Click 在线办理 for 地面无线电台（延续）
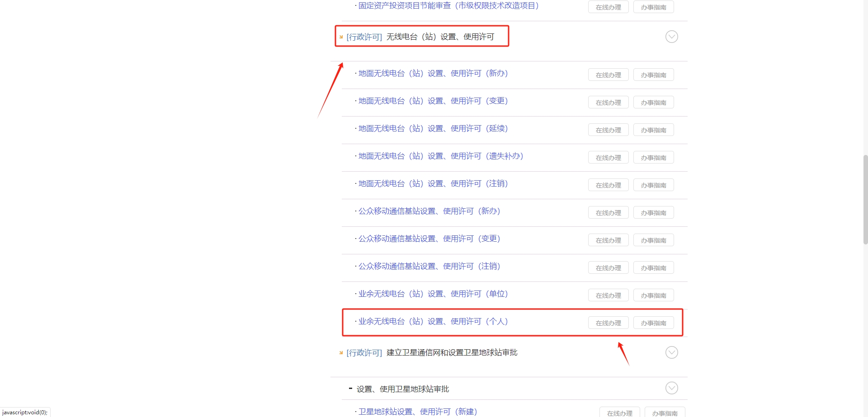Viewport: 868px width, 417px height. point(608,130)
